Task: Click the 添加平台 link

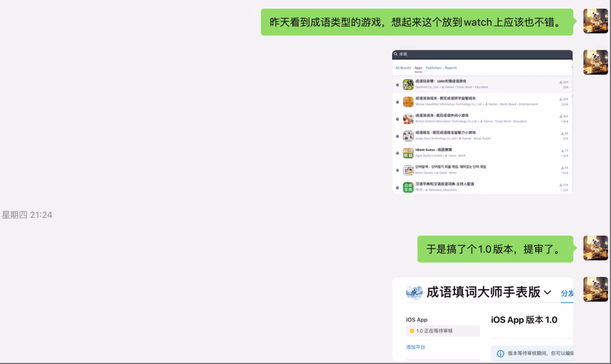Action: [415, 347]
